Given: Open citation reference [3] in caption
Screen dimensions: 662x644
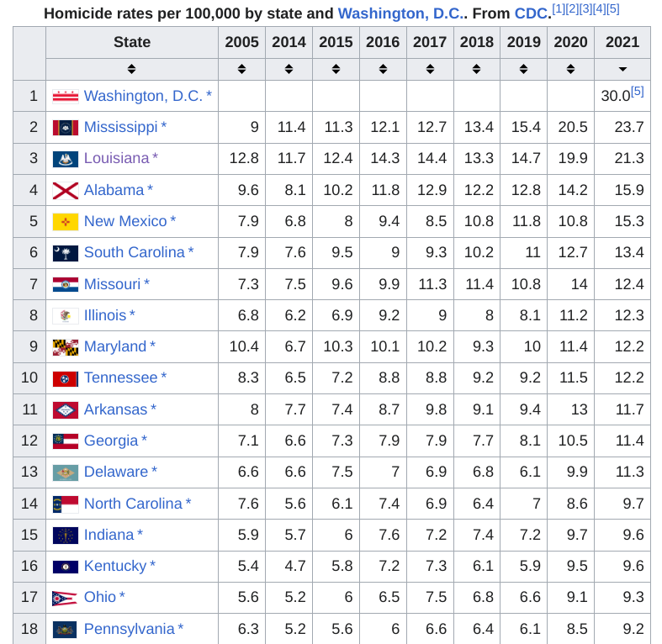Looking at the screenshot, I should [x=585, y=9].
